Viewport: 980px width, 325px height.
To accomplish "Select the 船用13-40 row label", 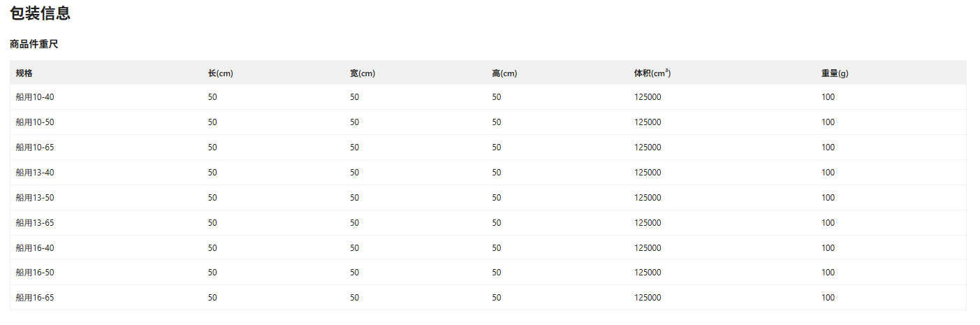I will 35,173.
